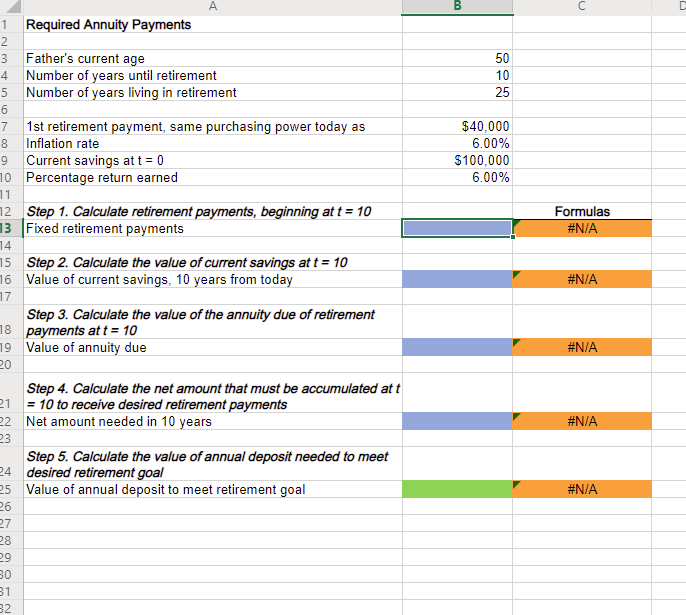Image resolution: width=686 pixels, height=615 pixels.
Task: Click the $40,000 retirement payment cell
Action: (x=457, y=126)
